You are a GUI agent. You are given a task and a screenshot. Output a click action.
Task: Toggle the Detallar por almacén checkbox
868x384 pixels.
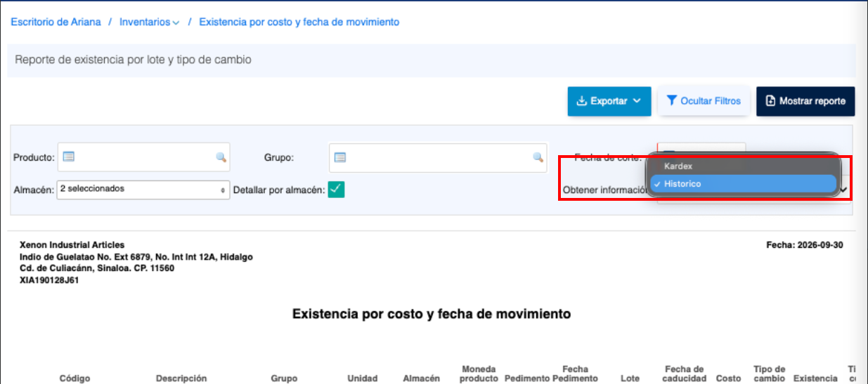point(336,190)
